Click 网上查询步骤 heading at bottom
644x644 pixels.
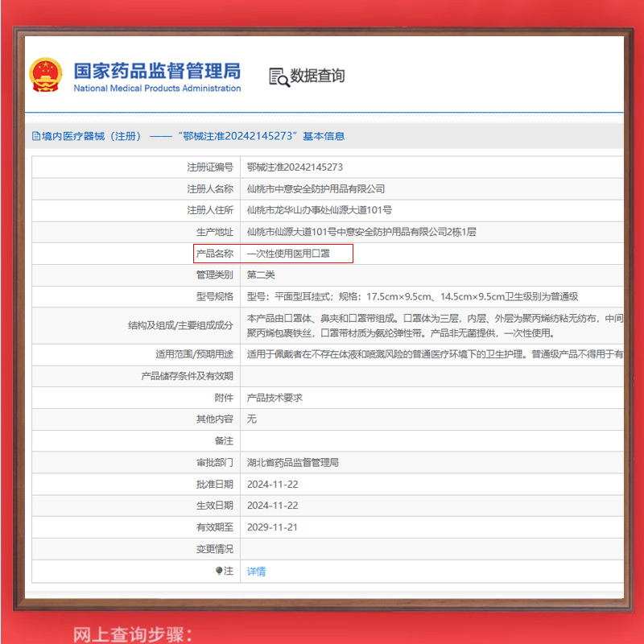pyautogui.click(x=132, y=634)
